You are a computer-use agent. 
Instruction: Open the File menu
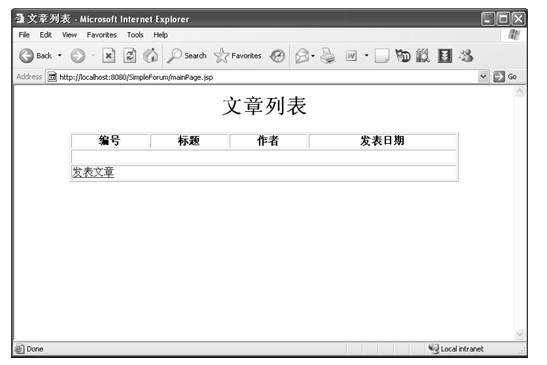24,35
